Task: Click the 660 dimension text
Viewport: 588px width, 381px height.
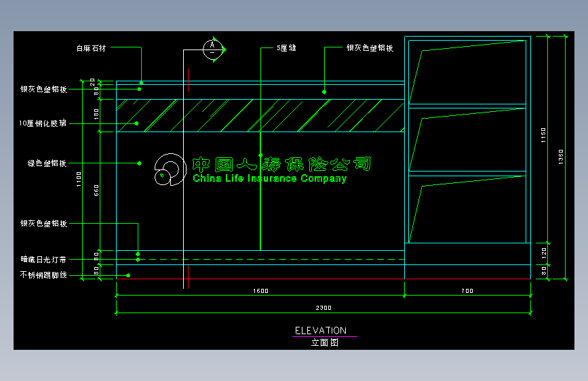Action: (96, 190)
